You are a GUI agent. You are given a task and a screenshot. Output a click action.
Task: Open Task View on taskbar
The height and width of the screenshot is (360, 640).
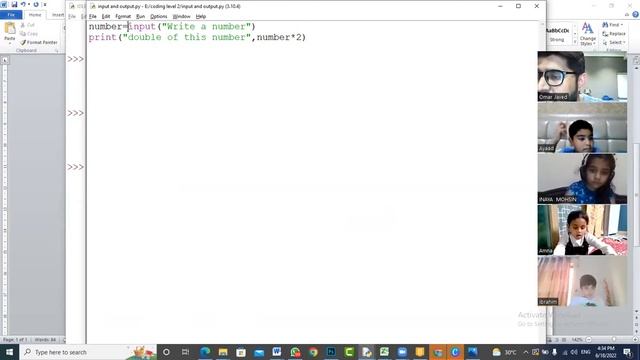[x=185, y=352]
